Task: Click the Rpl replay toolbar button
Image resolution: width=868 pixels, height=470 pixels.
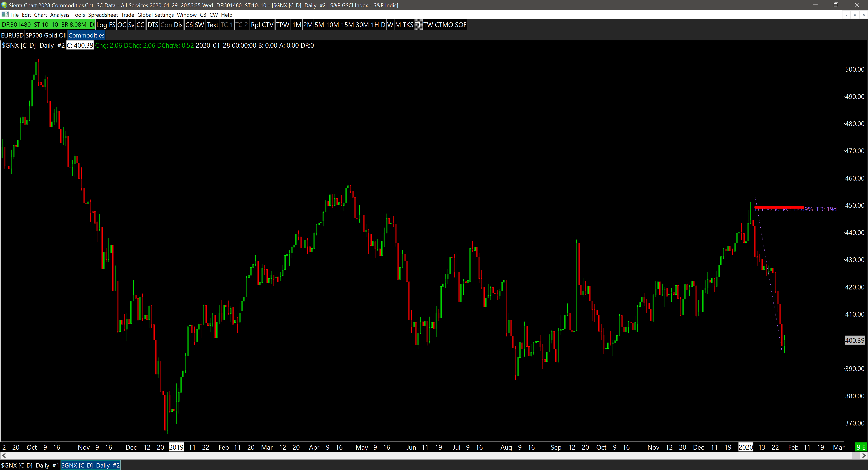Action: [255, 25]
